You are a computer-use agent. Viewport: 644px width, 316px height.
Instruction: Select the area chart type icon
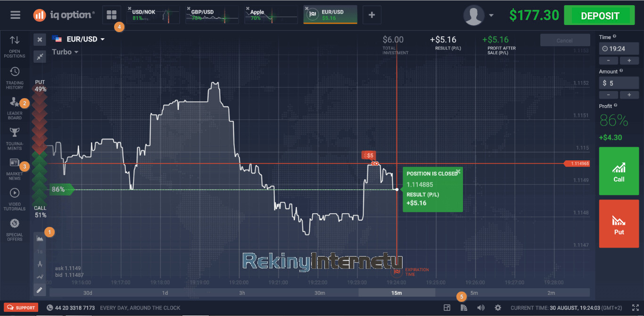tap(40, 239)
